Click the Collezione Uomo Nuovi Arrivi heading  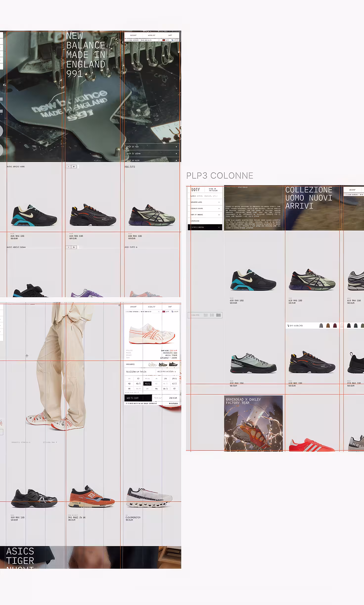(x=309, y=198)
